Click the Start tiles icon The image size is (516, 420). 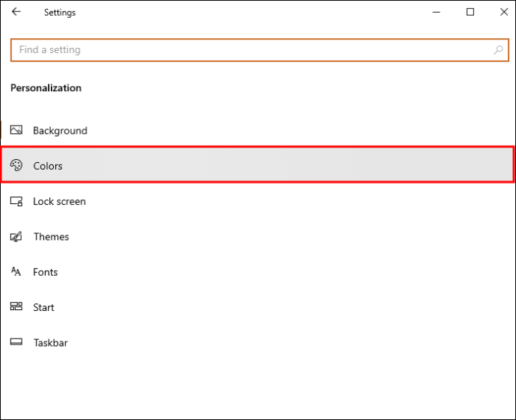tap(16, 307)
